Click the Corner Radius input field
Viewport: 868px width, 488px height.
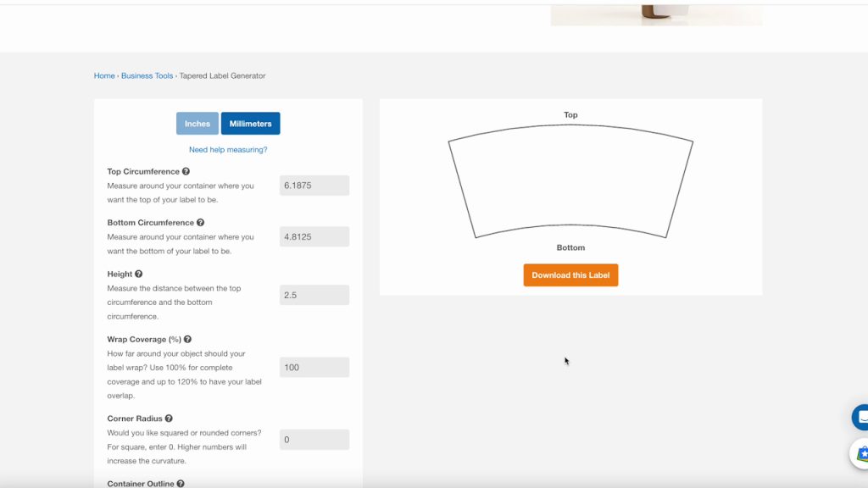(314, 440)
